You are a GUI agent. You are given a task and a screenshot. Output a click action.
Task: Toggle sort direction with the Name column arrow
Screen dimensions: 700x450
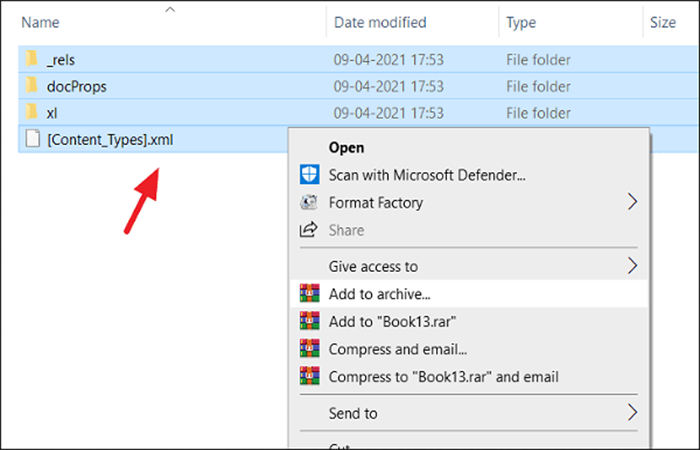tap(170, 9)
